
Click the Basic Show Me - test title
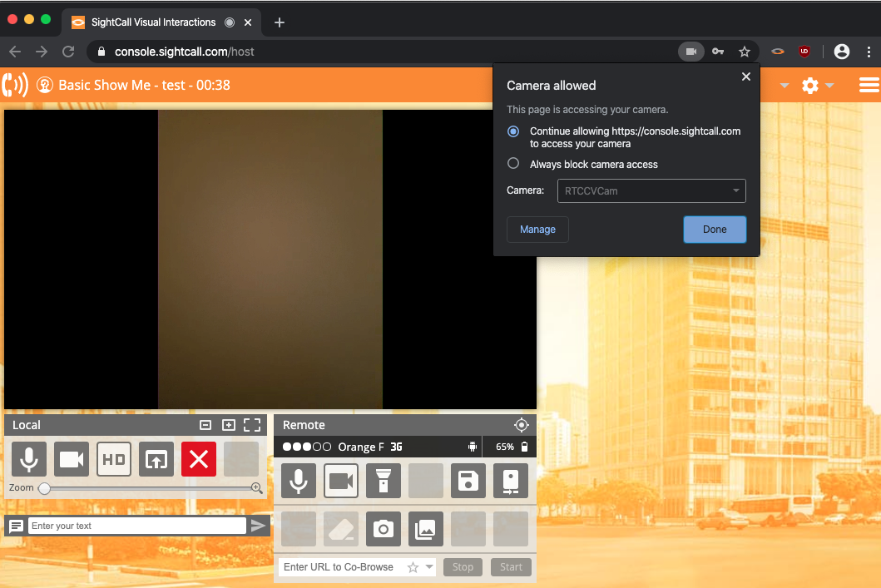[144, 86]
